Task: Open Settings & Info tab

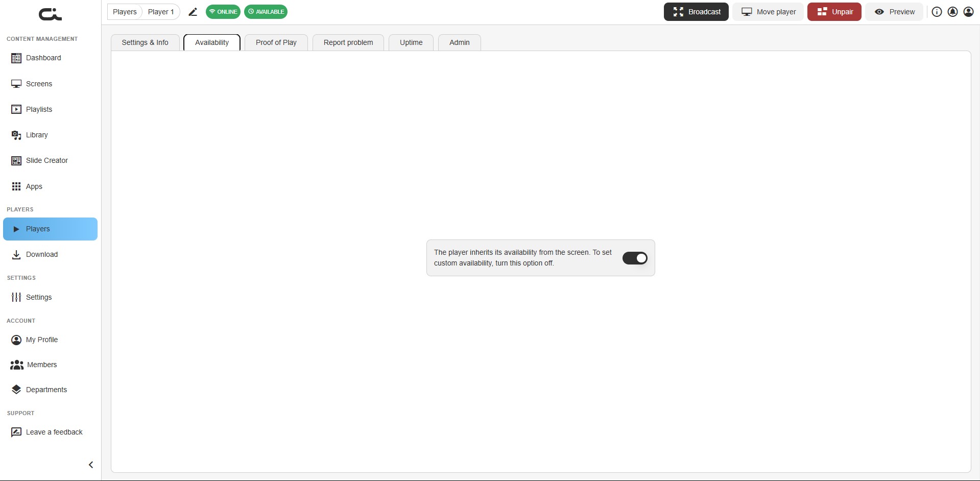Action: click(145, 42)
